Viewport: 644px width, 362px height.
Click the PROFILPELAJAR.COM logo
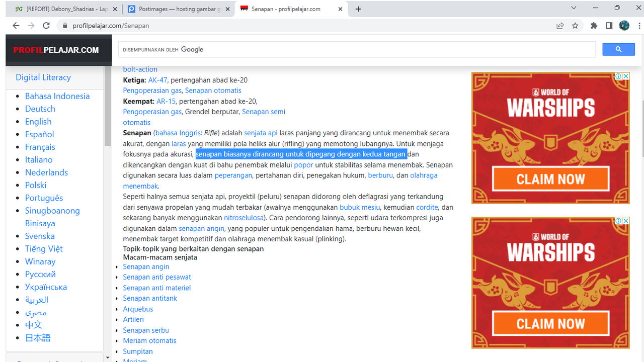pos(56,50)
